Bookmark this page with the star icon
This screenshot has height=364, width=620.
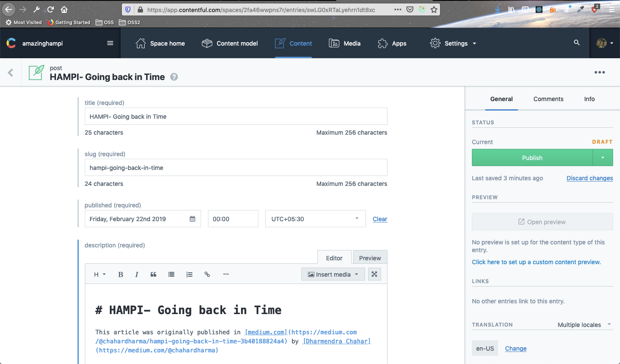click(434, 9)
